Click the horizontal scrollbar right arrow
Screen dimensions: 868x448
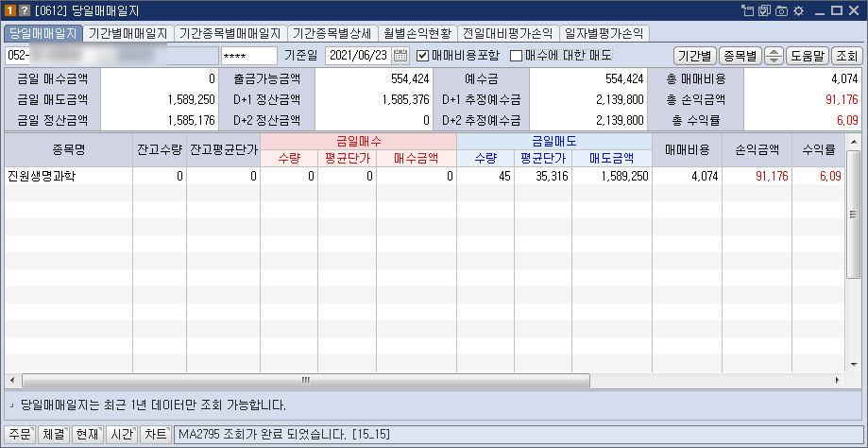coord(838,381)
